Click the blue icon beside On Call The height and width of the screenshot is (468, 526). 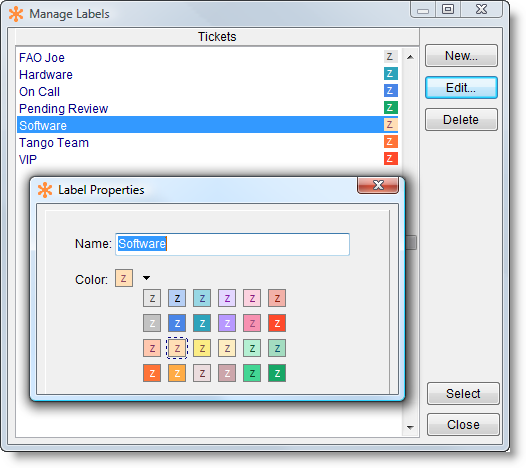[390, 91]
